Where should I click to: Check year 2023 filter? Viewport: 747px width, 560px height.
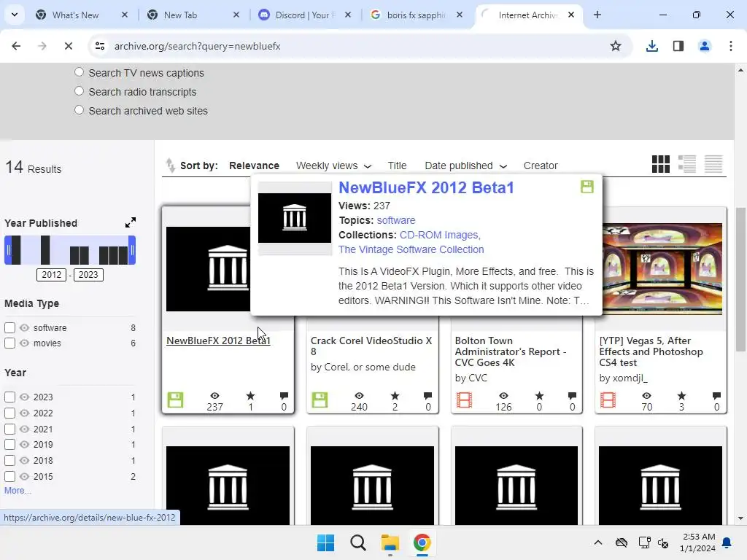[x=9, y=397]
